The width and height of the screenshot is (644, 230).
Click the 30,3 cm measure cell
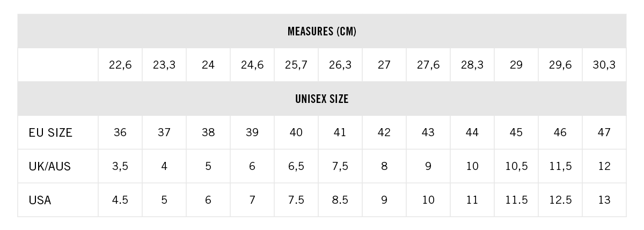pyautogui.click(x=604, y=65)
